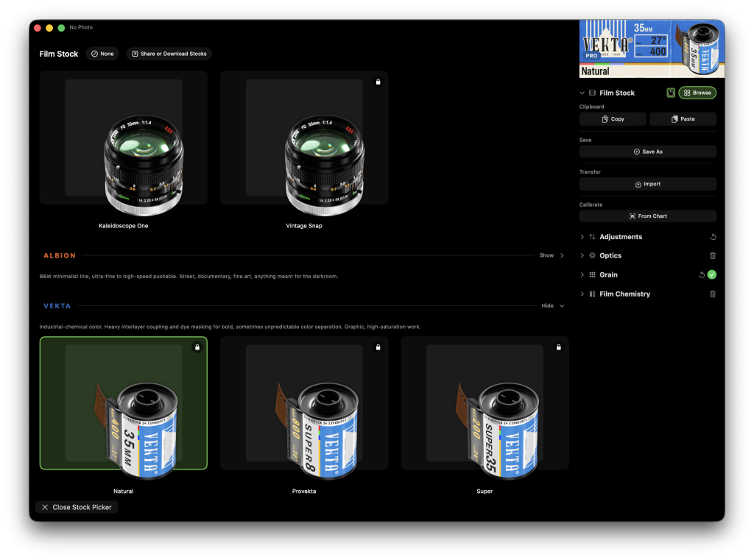Toggle the Browse stocks button
Image resolution: width=754 pixels, height=560 pixels.
coord(697,93)
